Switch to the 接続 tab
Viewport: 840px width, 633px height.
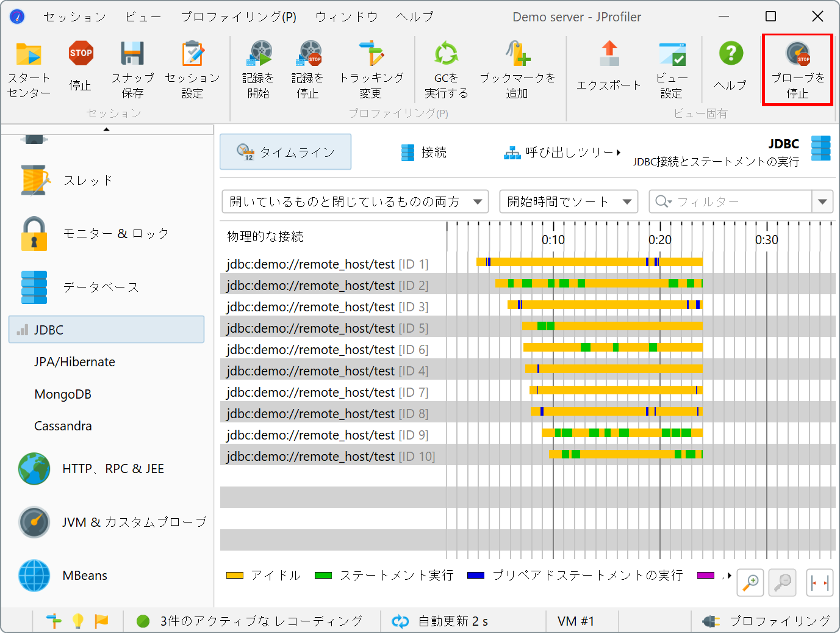[x=424, y=152]
